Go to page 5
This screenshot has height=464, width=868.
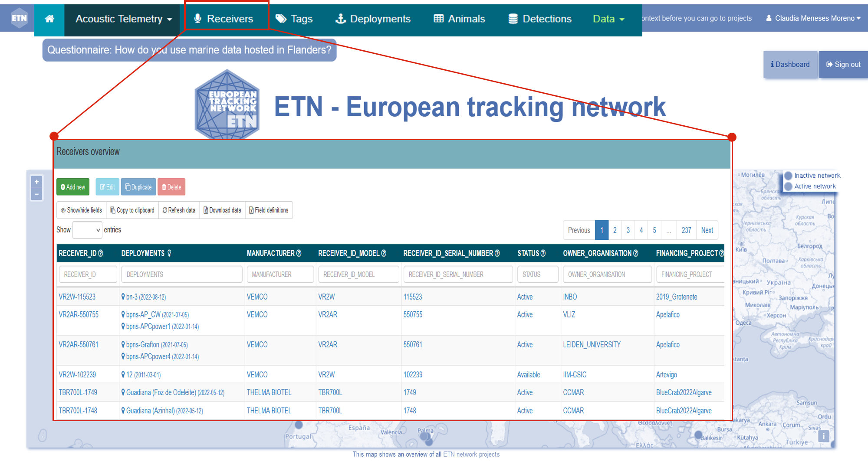pos(654,230)
